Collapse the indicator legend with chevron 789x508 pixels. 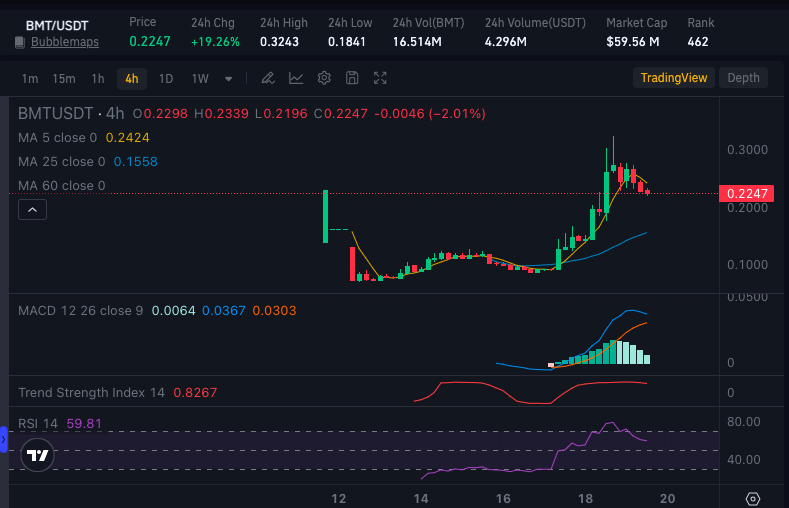[x=32, y=210]
